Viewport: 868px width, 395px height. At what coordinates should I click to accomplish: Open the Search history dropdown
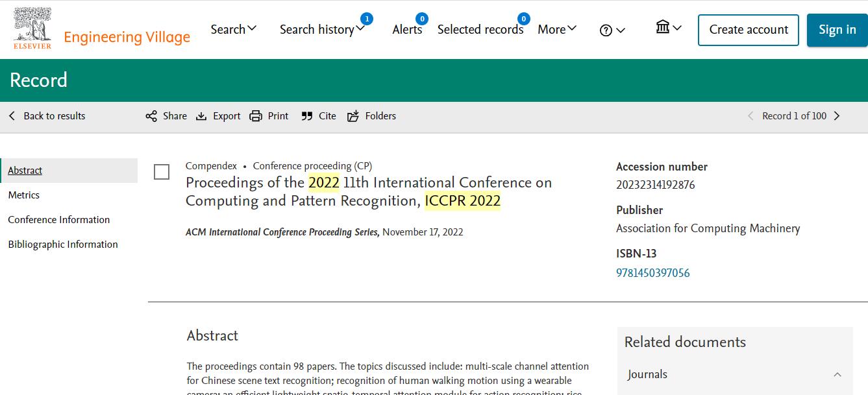point(322,30)
